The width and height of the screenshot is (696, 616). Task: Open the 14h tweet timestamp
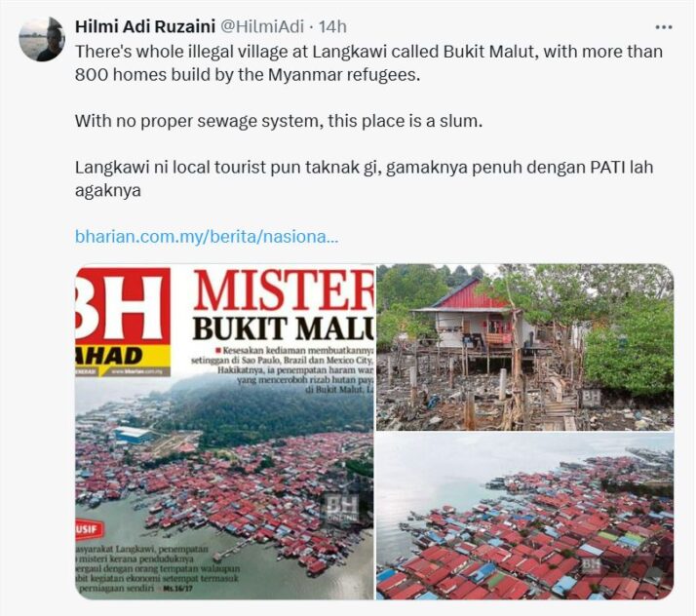pos(333,26)
